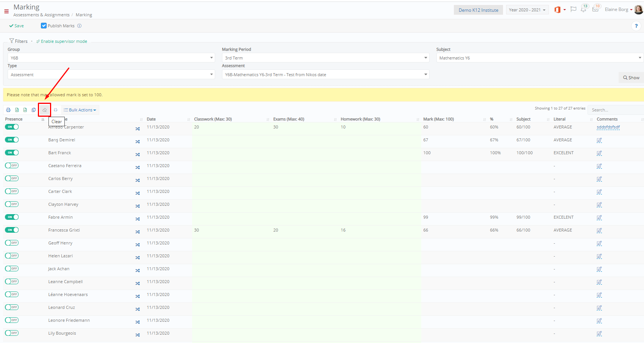Click shuffle icon for Geoff Henry
The image size is (644, 343).
tap(138, 245)
